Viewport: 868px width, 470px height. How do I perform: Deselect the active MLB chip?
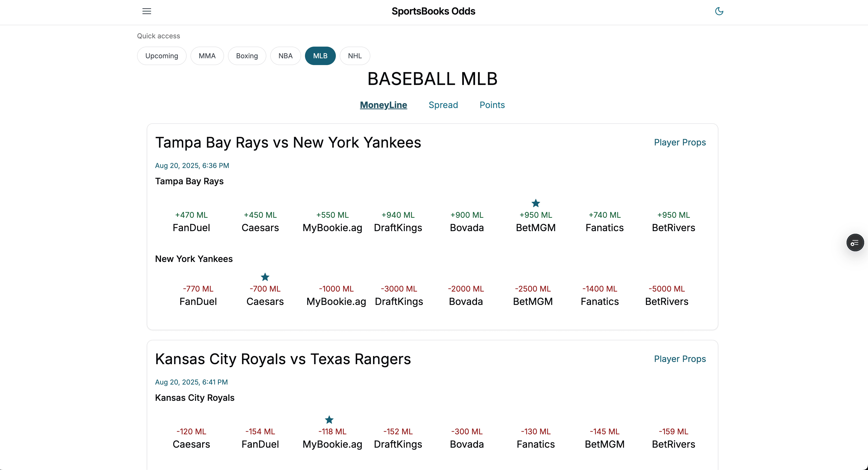click(320, 56)
